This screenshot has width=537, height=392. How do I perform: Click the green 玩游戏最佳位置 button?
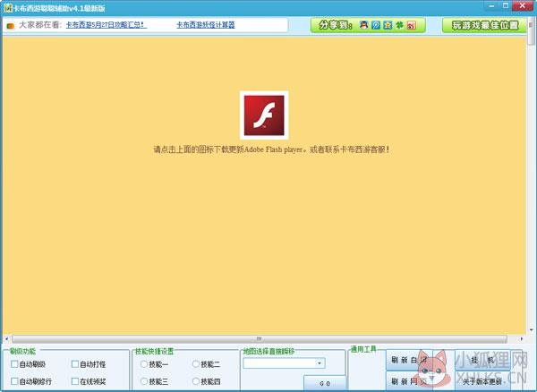pyautogui.click(x=484, y=25)
